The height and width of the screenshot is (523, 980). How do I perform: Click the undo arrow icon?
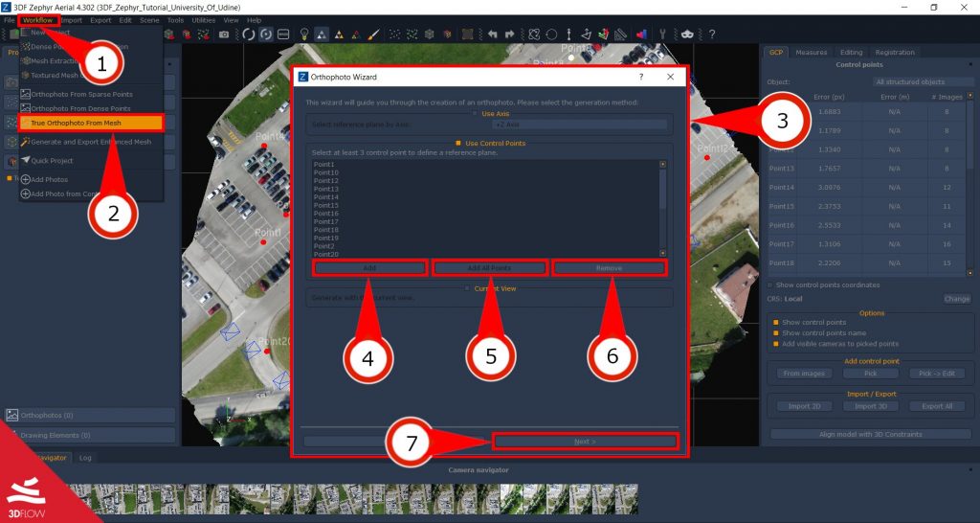click(x=493, y=34)
